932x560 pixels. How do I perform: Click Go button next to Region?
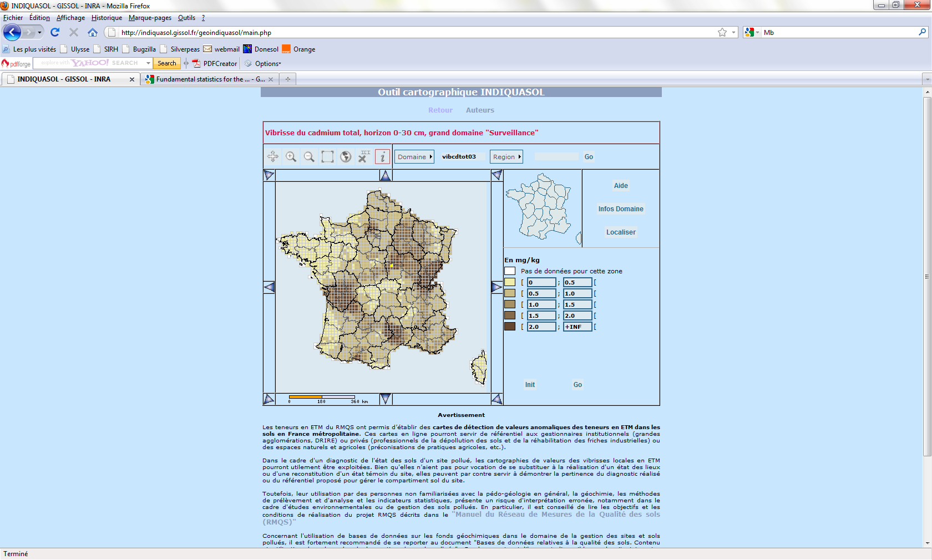[x=589, y=157]
